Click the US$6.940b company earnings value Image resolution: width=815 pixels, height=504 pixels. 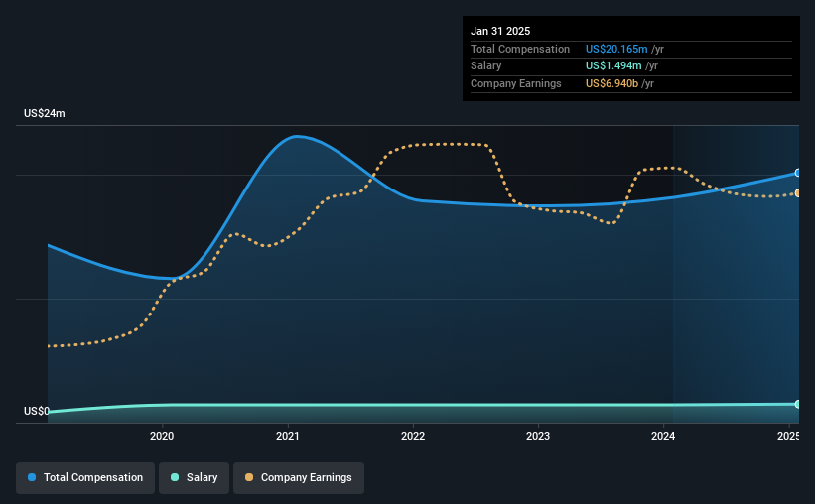[x=611, y=83]
